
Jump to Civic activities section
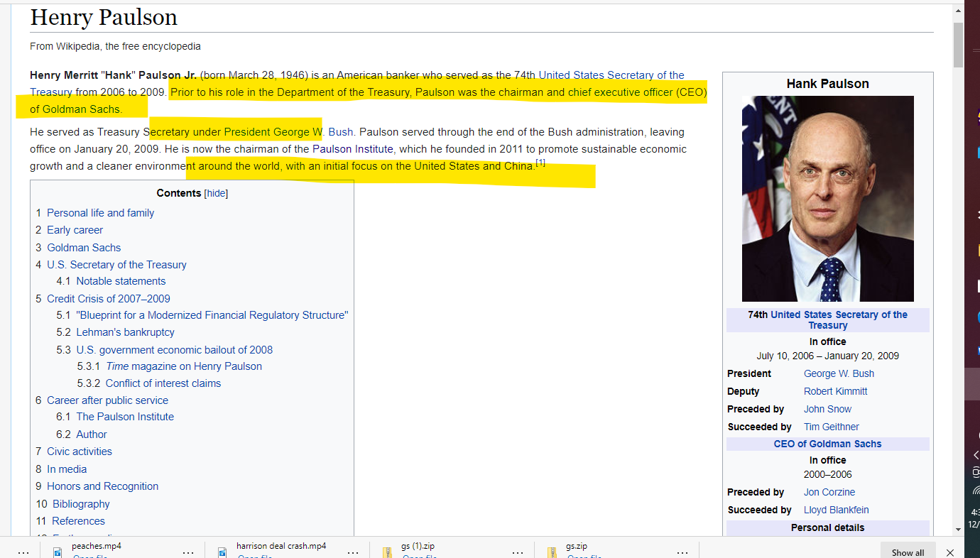pos(80,452)
